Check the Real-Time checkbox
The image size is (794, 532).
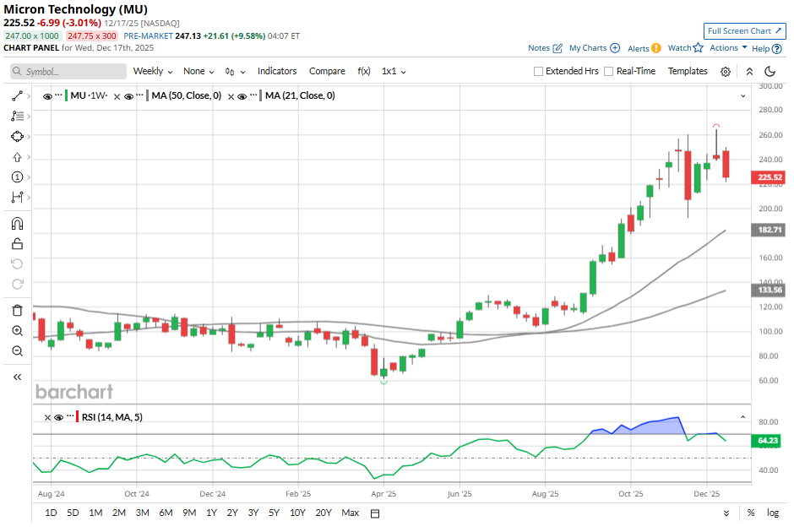click(609, 72)
